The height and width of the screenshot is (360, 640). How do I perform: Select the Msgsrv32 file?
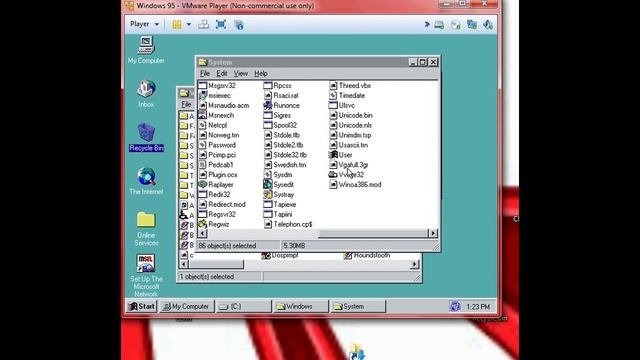tap(217, 86)
